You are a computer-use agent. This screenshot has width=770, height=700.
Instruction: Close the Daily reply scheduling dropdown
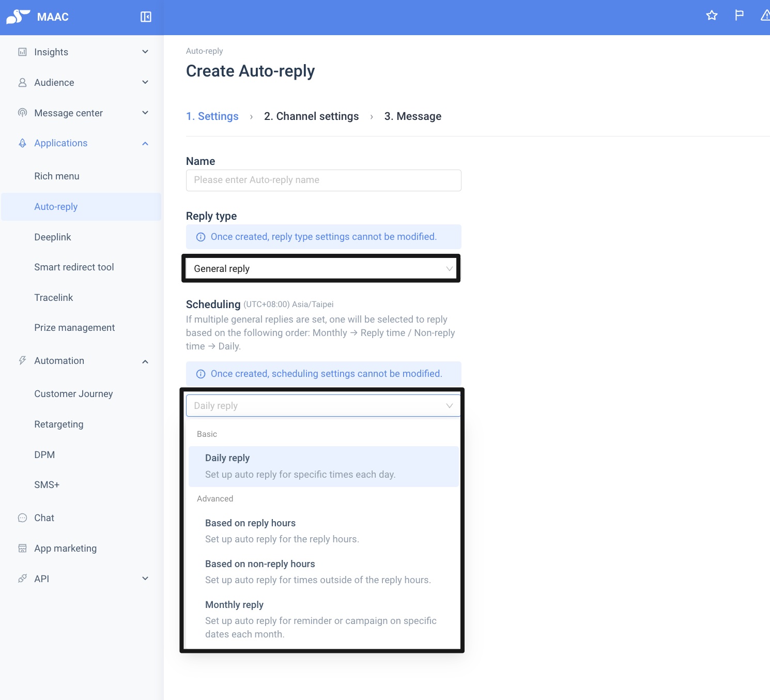[323, 406]
